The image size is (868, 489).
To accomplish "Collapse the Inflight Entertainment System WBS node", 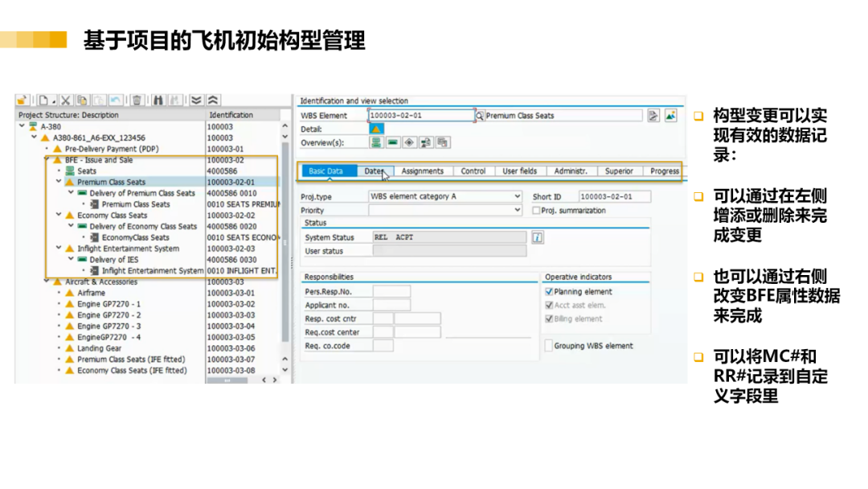I will click(x=59, y=248).
